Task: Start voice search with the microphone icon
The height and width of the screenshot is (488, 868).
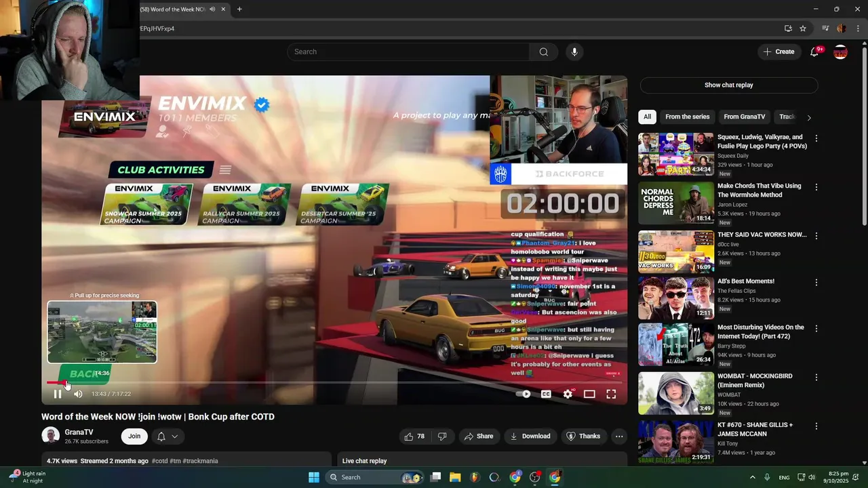Action: pos(574,52)
